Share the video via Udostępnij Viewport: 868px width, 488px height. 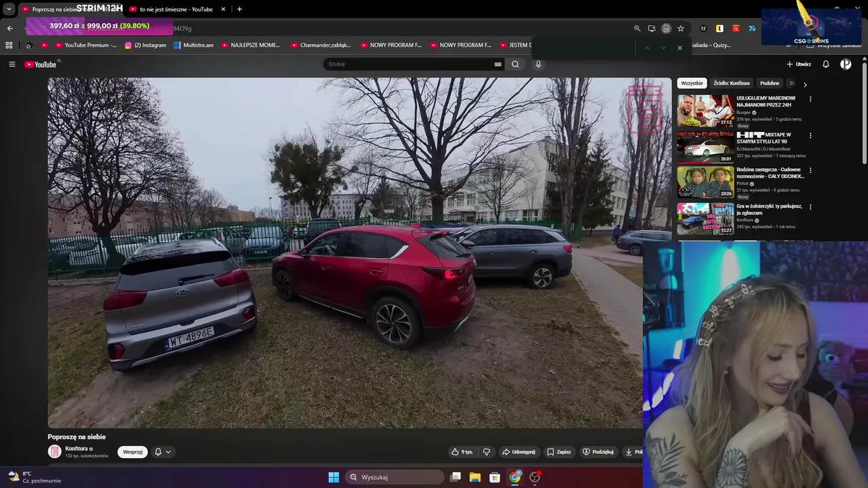coord(519,452)
